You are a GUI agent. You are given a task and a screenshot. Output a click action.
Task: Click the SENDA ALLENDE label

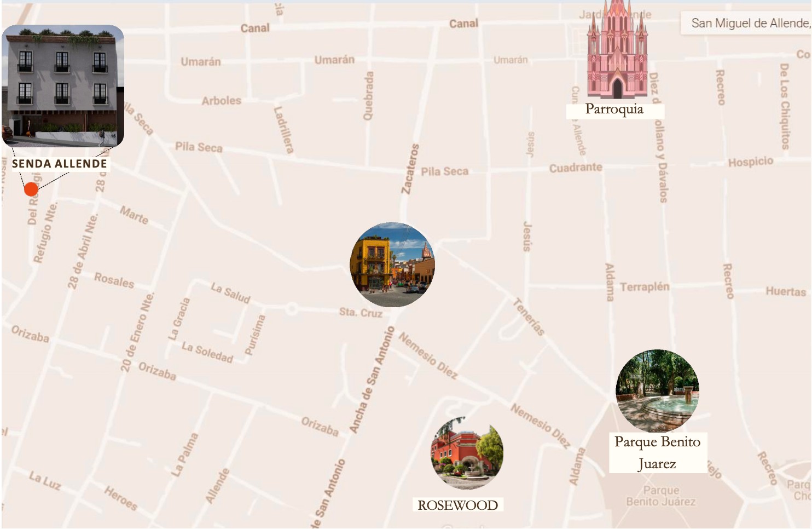click(60, 164)
